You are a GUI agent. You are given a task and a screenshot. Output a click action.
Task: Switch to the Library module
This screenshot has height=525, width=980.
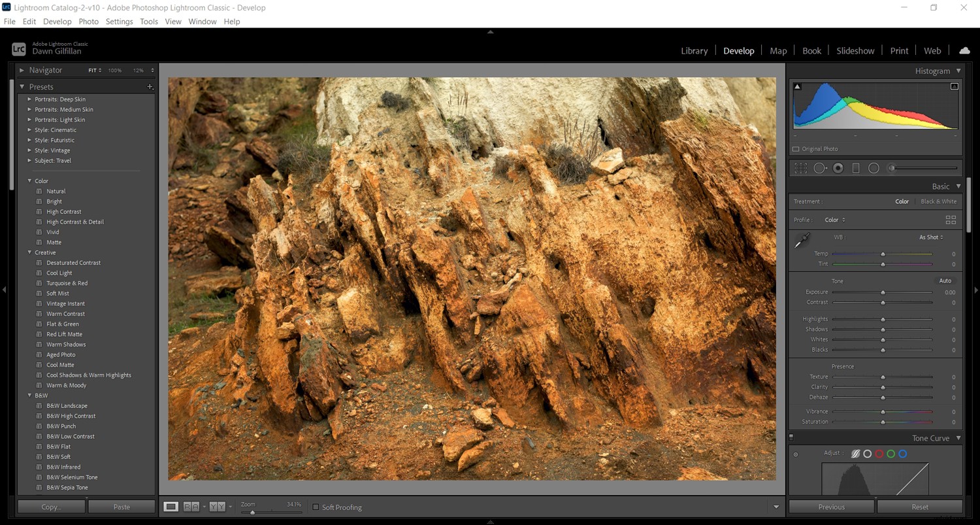(x=694, y=50)
